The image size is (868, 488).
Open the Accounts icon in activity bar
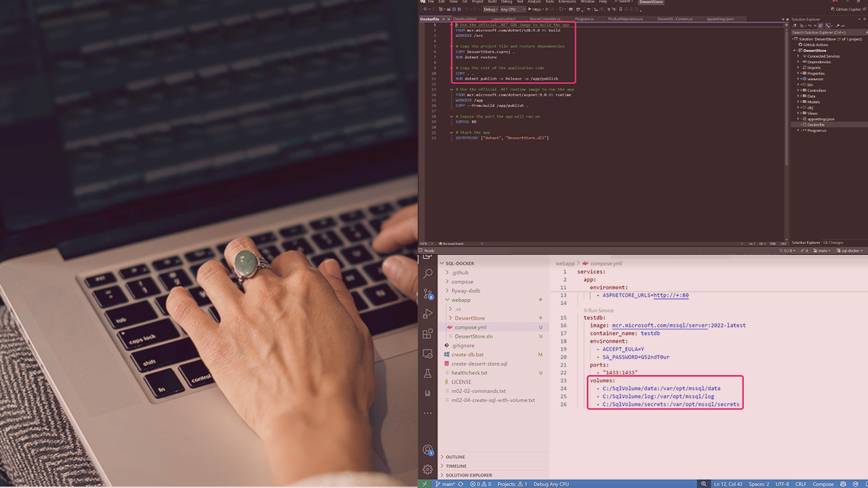(427, 449)
